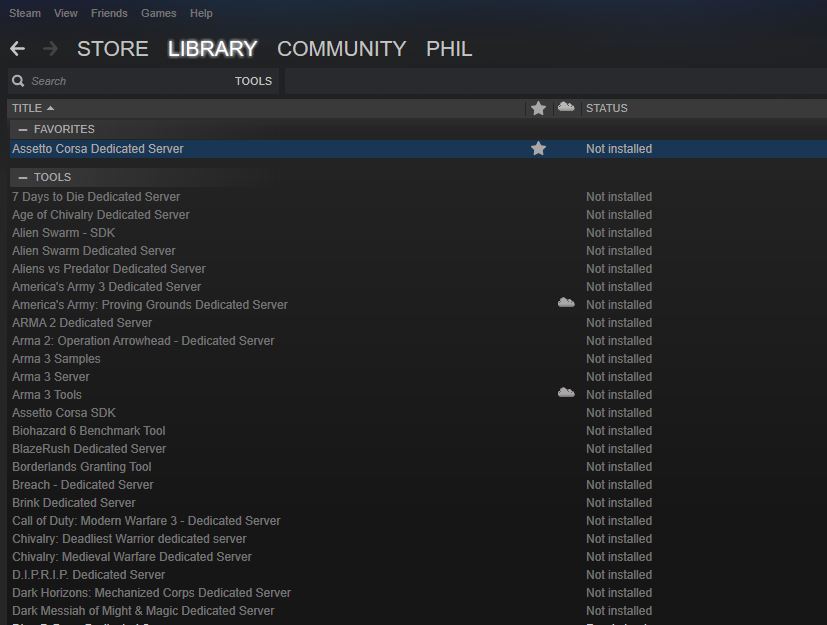Select Breach - Dedicated Server
This screenshot has height=625, width=827.
point(83,484)
